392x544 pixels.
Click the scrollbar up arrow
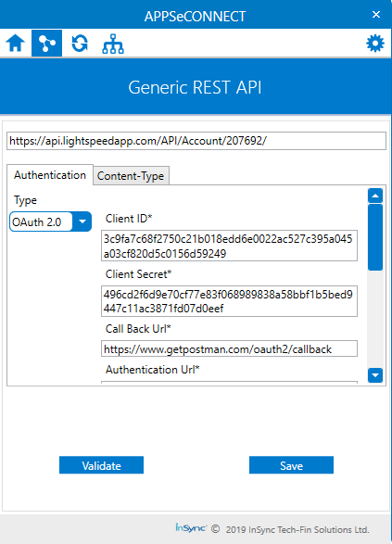[375, 196]
